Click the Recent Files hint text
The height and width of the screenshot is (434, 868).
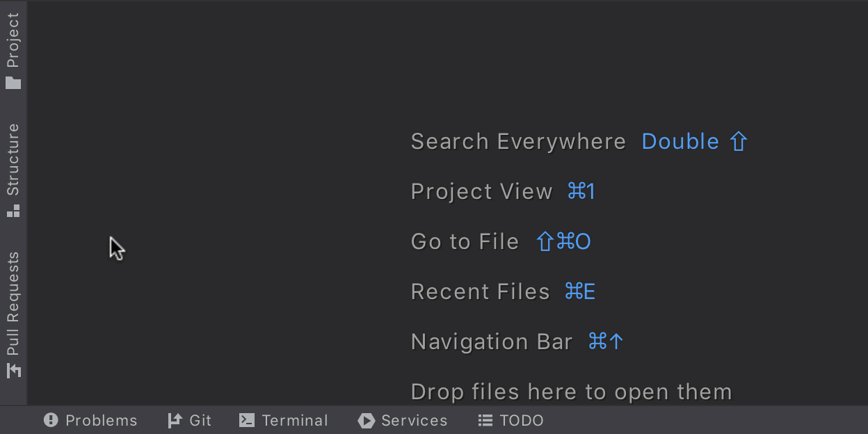coord(480,291)
